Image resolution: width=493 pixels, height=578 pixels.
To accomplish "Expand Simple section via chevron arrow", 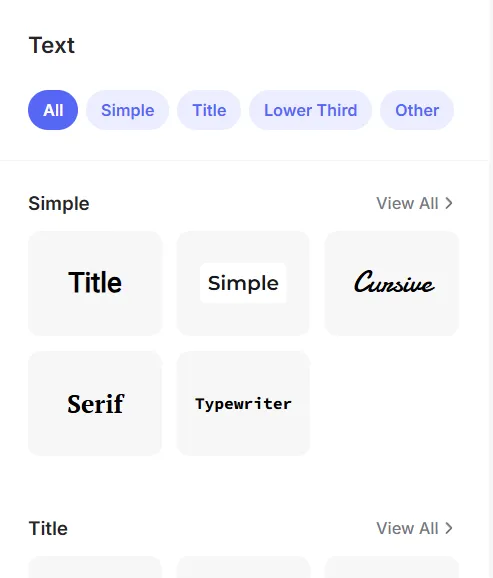I will pos(449,203).
